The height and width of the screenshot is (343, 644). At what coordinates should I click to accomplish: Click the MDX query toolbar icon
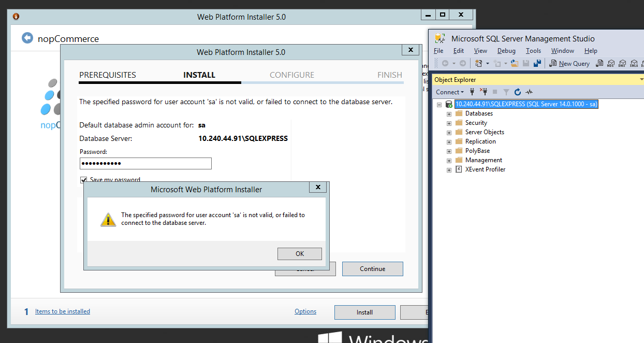[611, 64]
